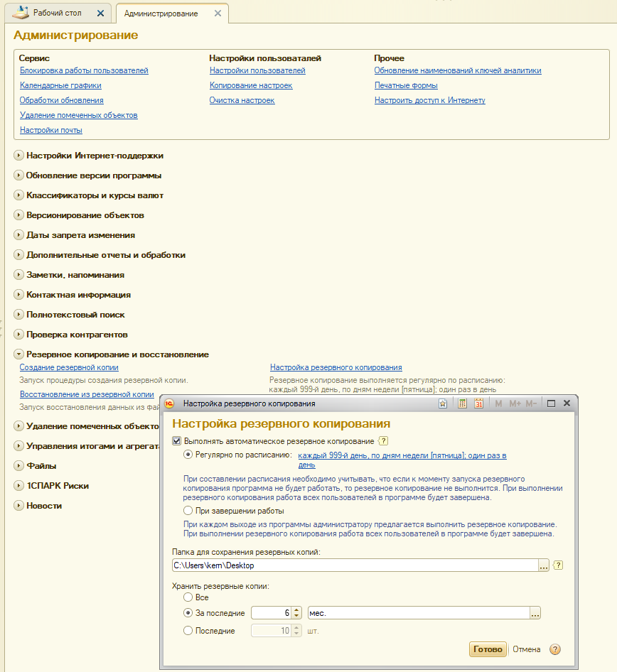The image size is (617, 672).
Task: Switch to the Рабочий стол tab
Action: [58, 13]
